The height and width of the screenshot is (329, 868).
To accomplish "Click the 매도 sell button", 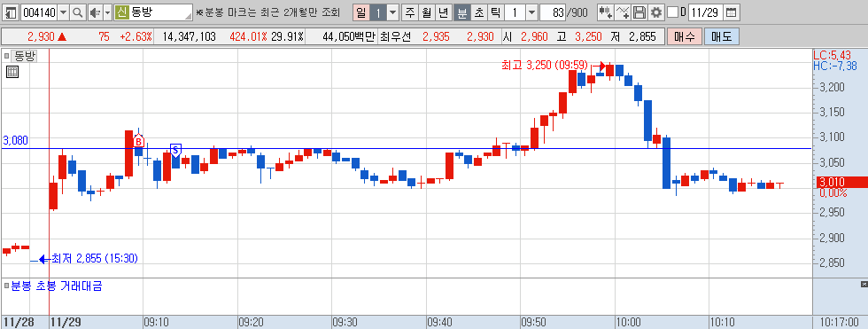I will (x=721, y=37).
